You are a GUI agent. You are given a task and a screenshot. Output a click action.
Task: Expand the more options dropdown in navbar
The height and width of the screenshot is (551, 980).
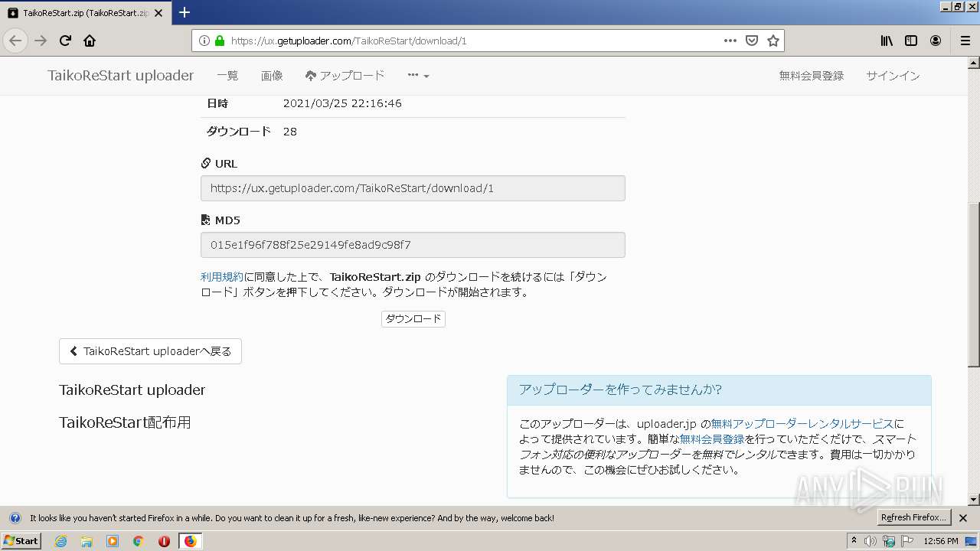point(418,76)
